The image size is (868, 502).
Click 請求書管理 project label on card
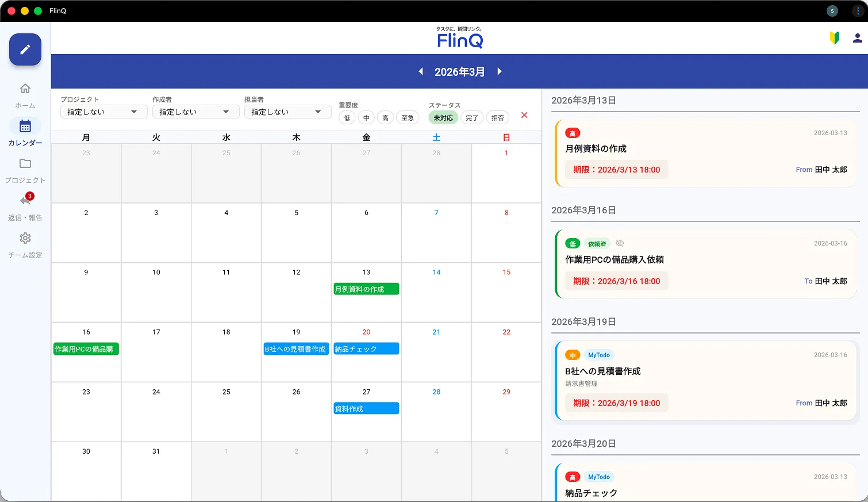(581, 384)
